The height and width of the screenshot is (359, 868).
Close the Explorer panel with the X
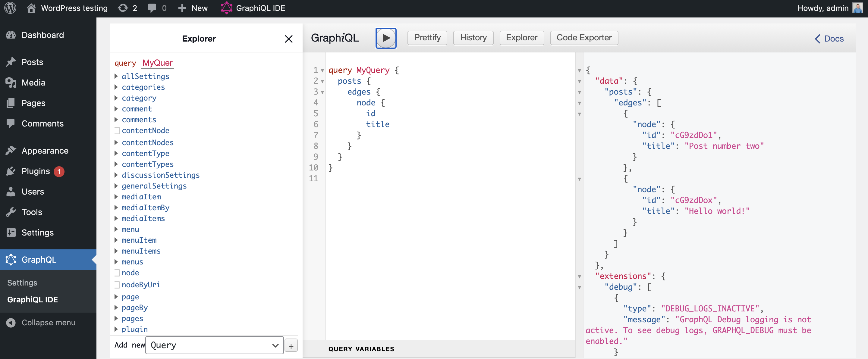point(288,39)
